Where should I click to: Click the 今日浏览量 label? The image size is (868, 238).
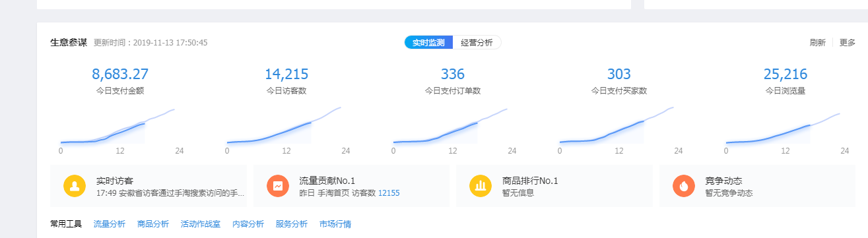coord(785,91)
